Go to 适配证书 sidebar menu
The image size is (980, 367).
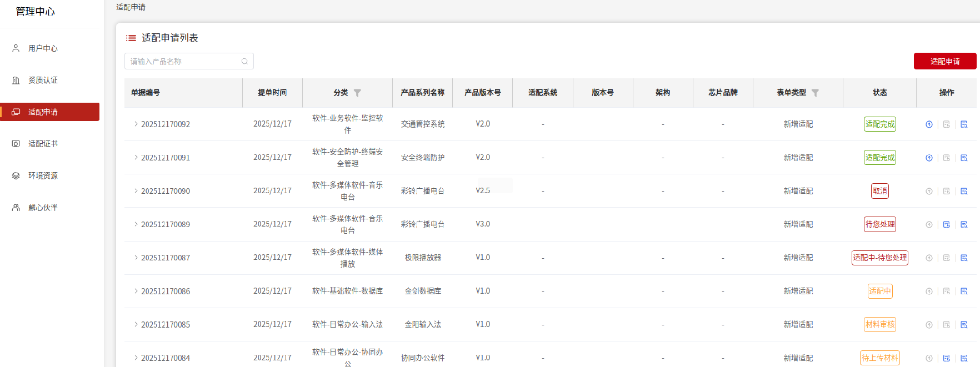43,144
